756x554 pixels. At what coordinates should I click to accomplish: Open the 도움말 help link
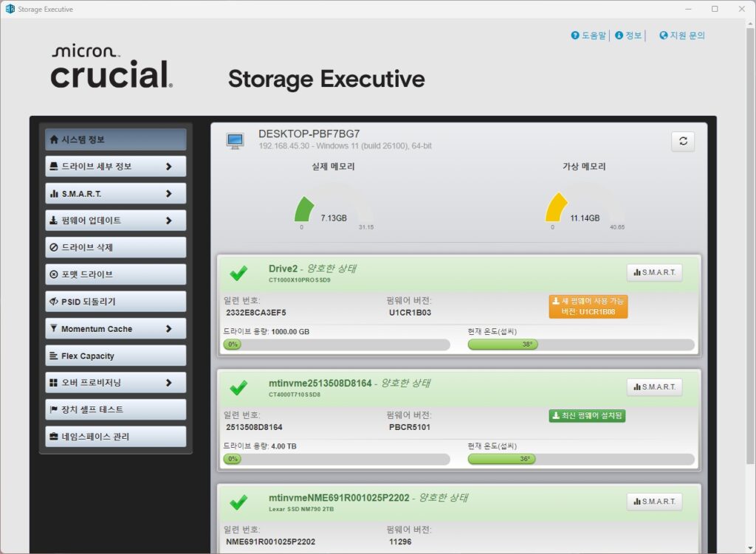[x=594, y=35]
